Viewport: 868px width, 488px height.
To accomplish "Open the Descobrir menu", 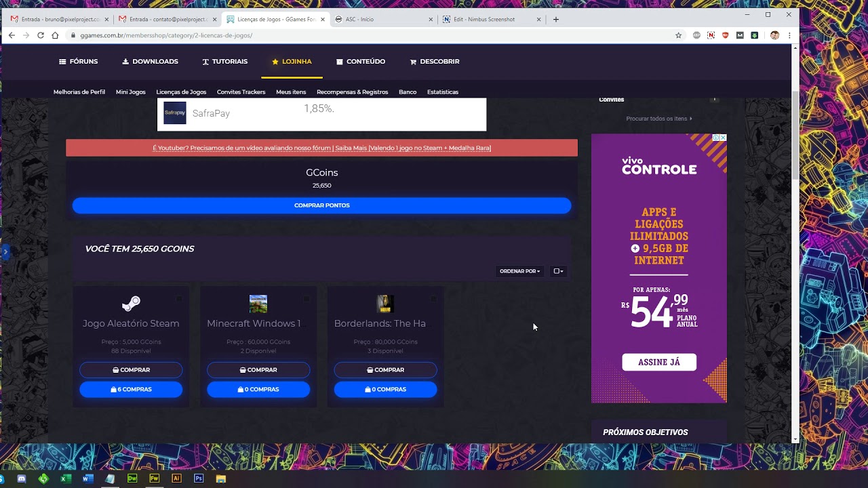I will coord(435,62).
